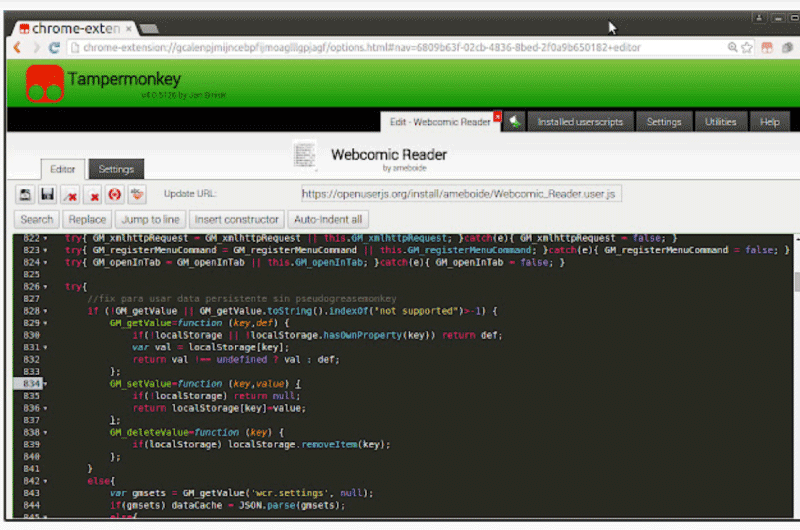Click 'wcr.settings' string on line 843
The image size is (800, 530).
coord(289,493)
